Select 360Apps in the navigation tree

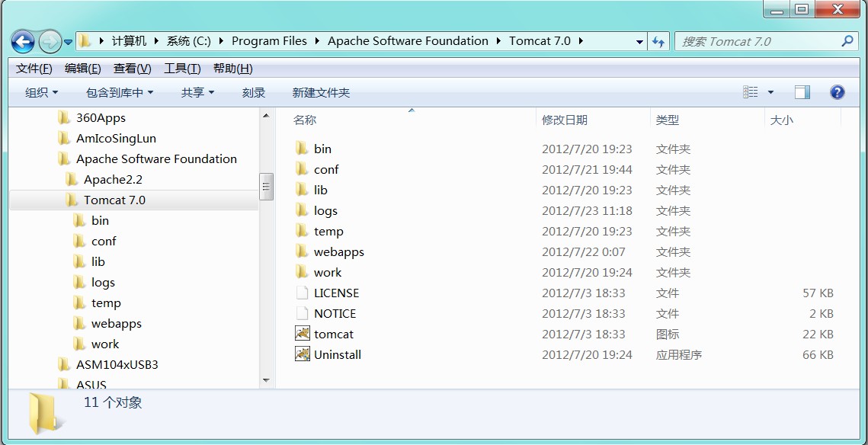(x=101, y=118)
